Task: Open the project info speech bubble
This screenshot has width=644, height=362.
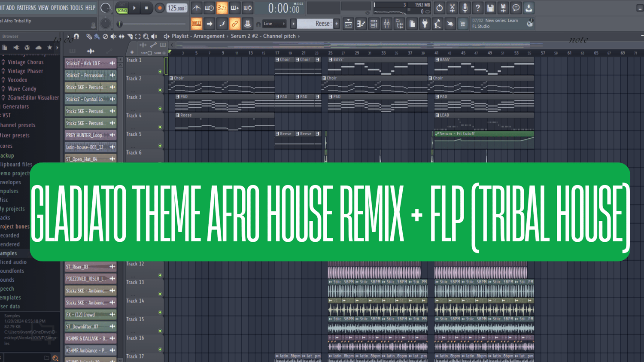Action: [x=516, y=8]
